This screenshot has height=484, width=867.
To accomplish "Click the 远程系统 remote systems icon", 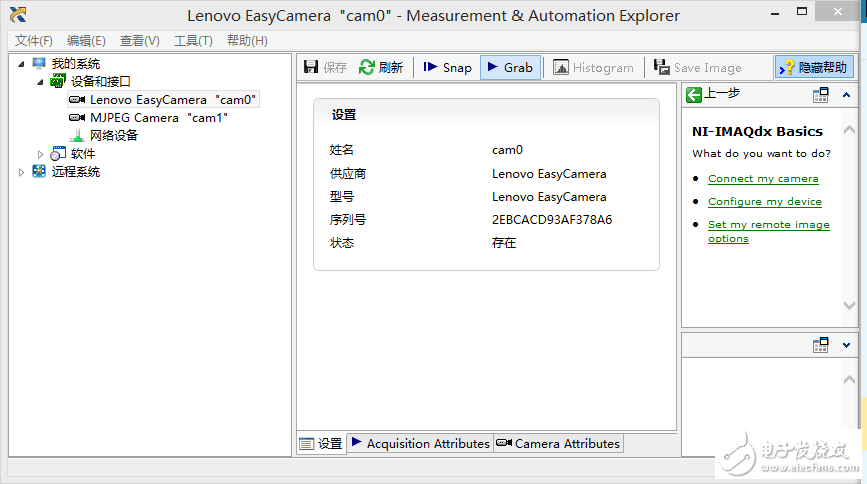I will [x=39, y=171].
